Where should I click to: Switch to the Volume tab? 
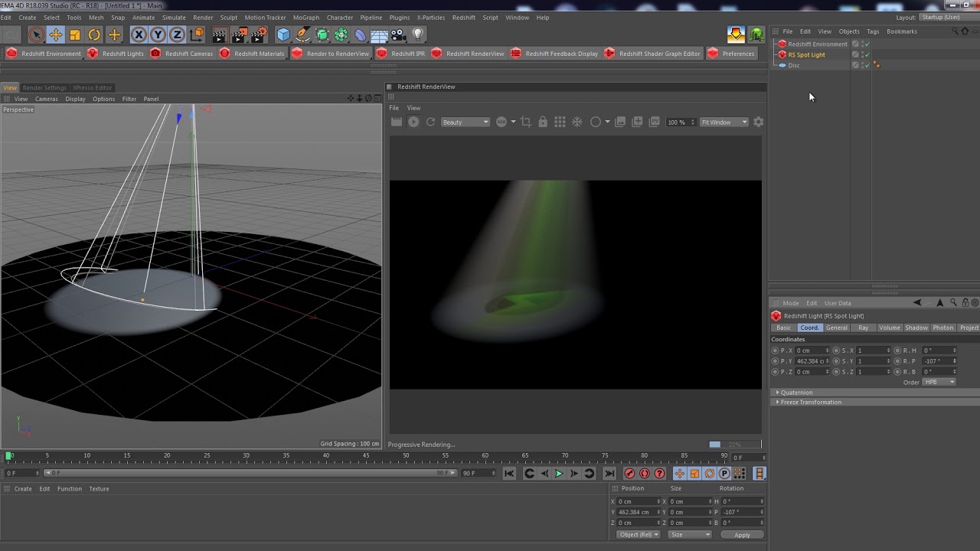click(x=889, y=328)
